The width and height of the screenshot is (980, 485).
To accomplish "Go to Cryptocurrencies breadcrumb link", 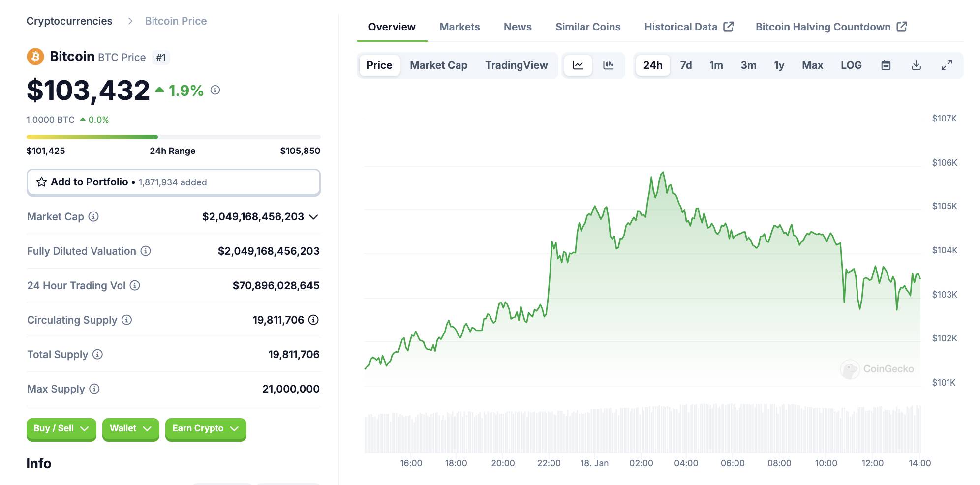I will (69, 21).
